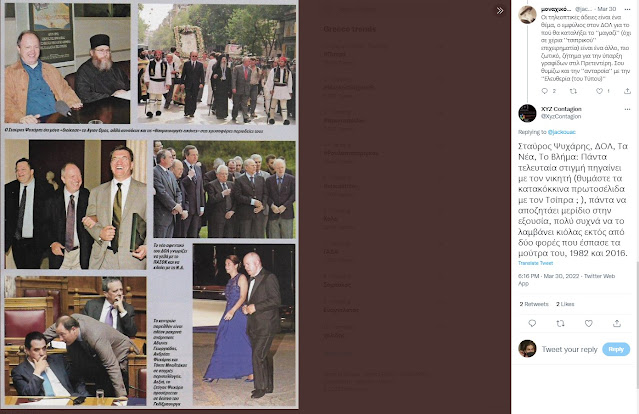Click the reply icon below main tweet
639x414 pixels.
click(x=532, y=323)
